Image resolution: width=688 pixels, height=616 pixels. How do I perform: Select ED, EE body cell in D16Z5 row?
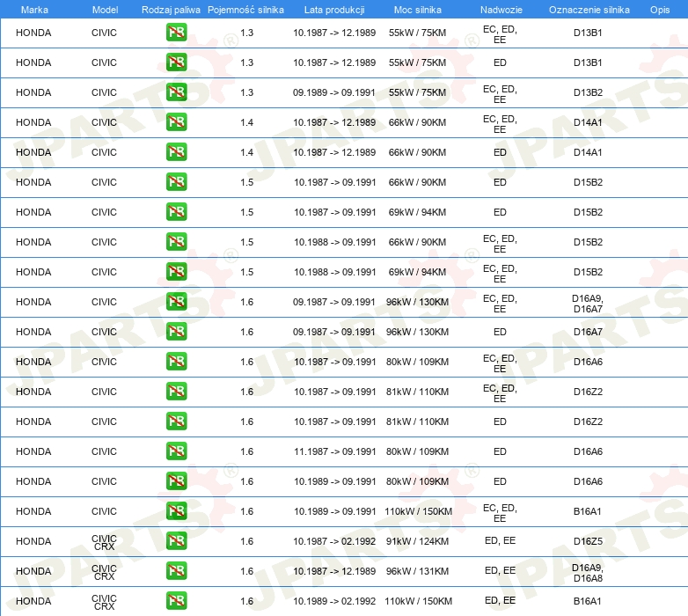point(501,540)
